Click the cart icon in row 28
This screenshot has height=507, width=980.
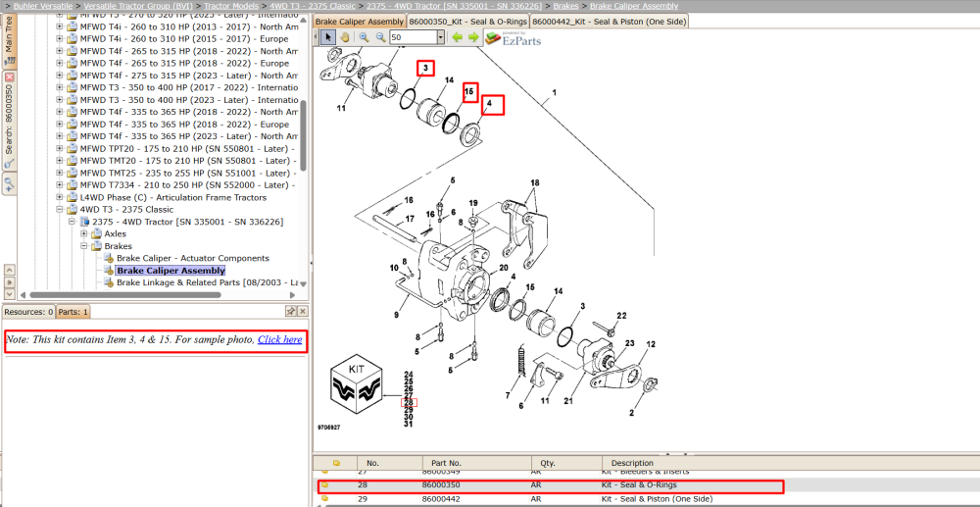(x=325, y=485)
